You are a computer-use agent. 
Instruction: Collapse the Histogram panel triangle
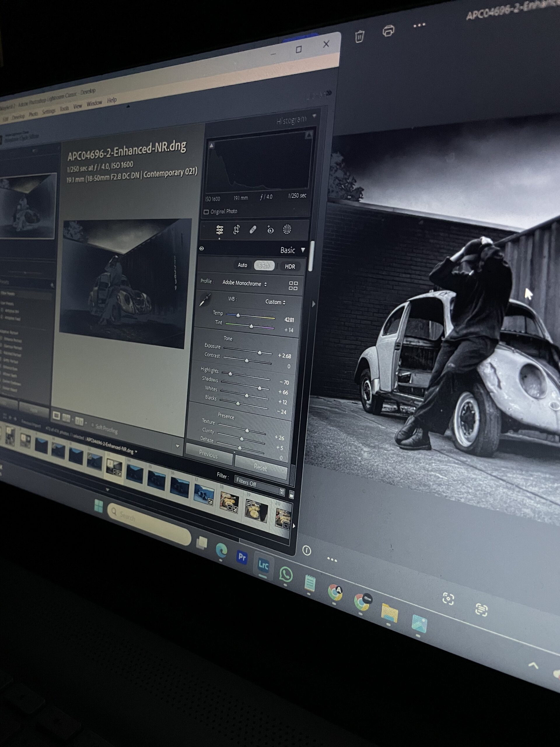coord(314,116)
